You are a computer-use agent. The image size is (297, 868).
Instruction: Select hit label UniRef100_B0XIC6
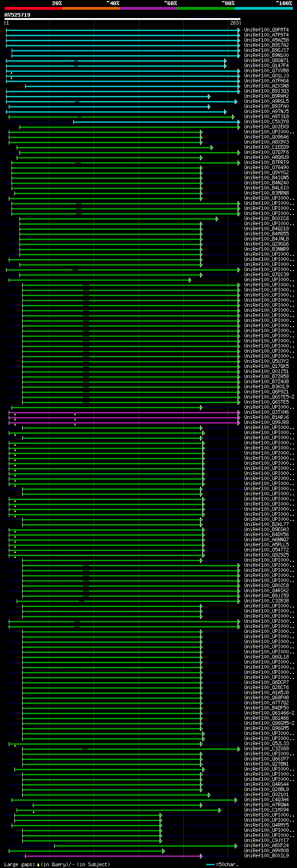tap(266, 219)
